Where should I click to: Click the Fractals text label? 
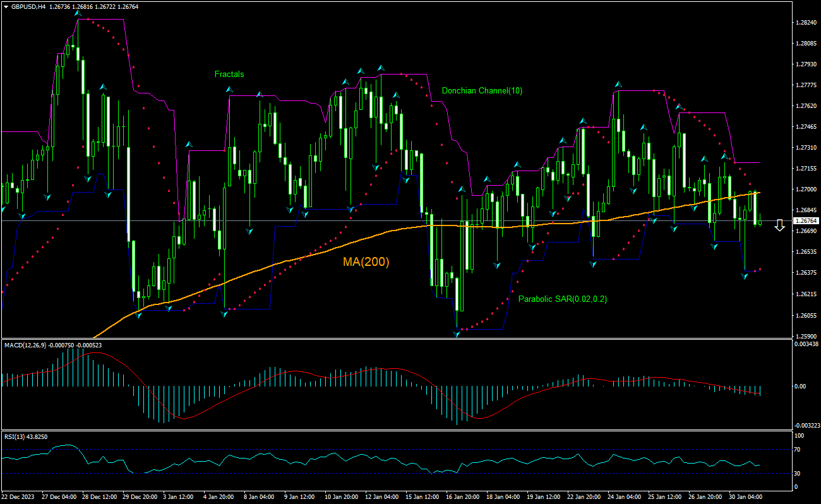pos(229,74)
